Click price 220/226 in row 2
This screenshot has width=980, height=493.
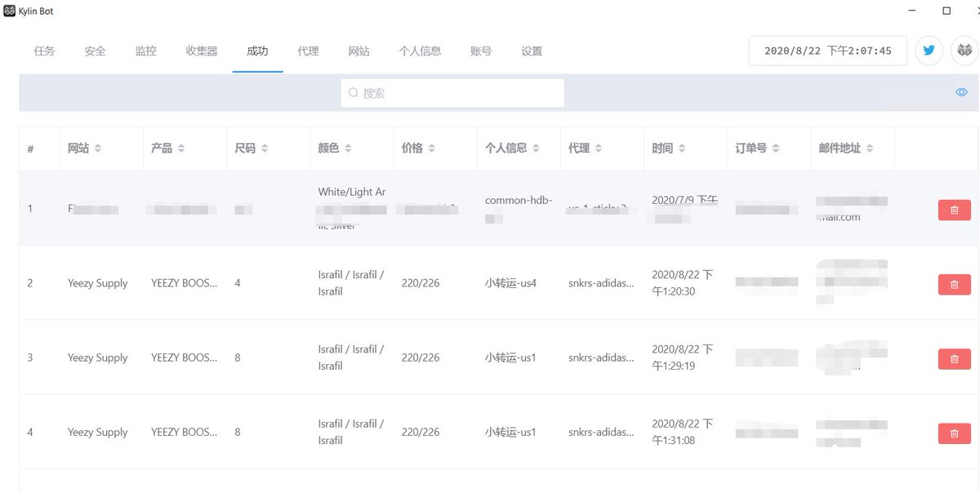(x=421, y=283)
